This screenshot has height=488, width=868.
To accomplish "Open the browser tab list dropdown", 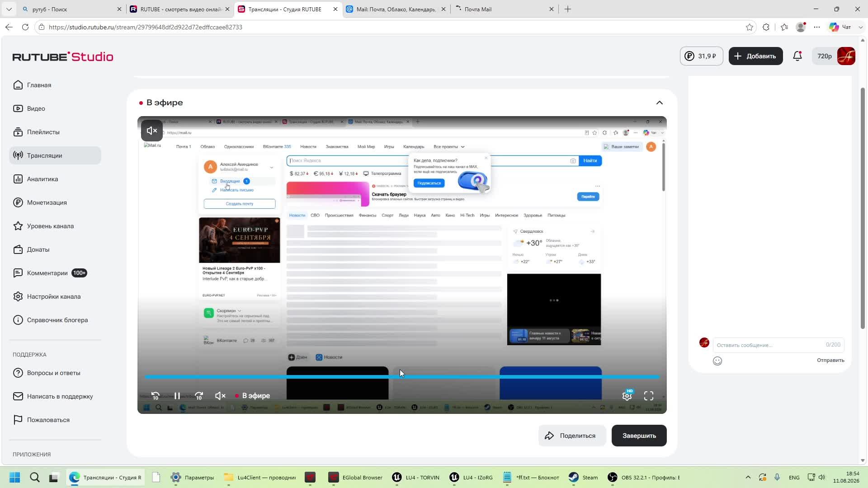I will point(9,9).
